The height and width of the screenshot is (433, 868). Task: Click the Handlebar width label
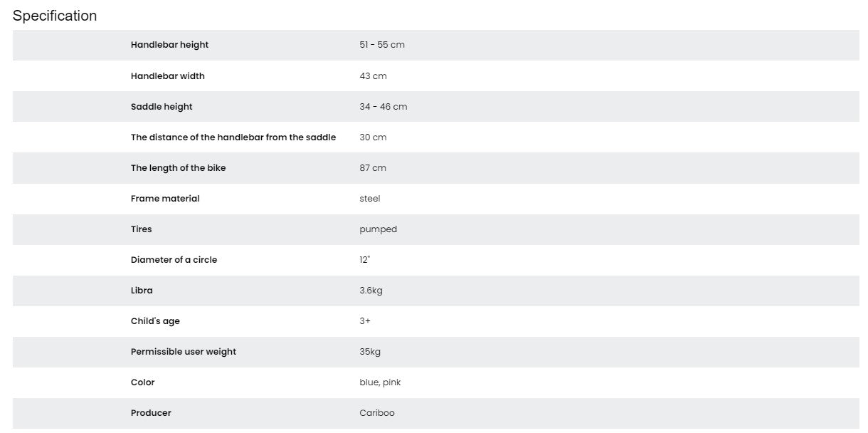(x=167, y=76)
